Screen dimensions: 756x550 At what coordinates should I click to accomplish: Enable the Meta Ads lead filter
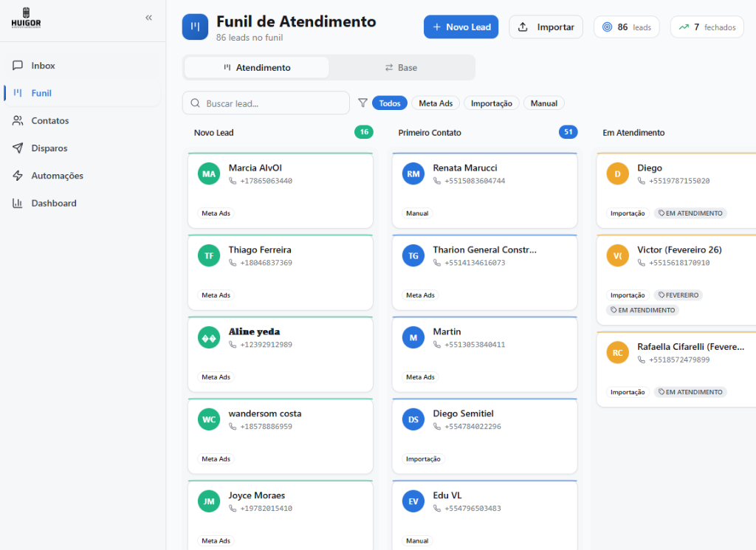436,103
